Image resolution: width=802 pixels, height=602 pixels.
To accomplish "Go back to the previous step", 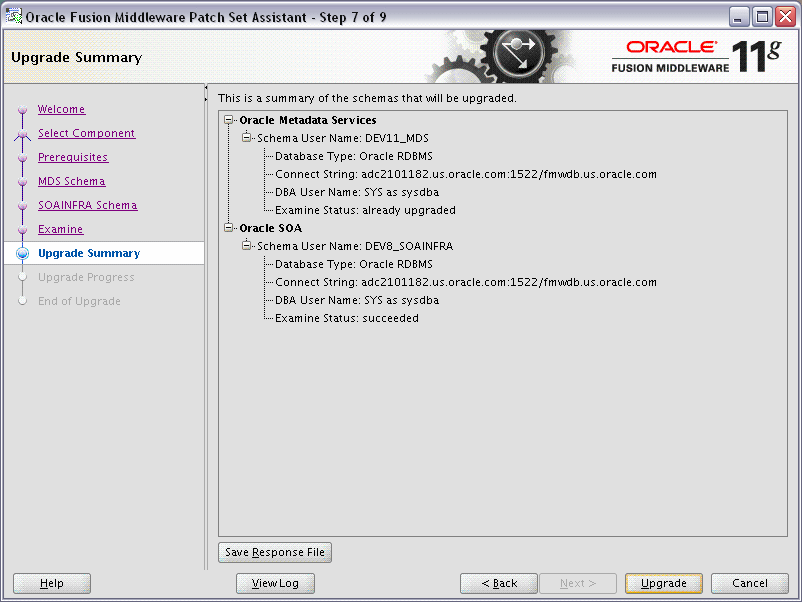I will [499, 583].
